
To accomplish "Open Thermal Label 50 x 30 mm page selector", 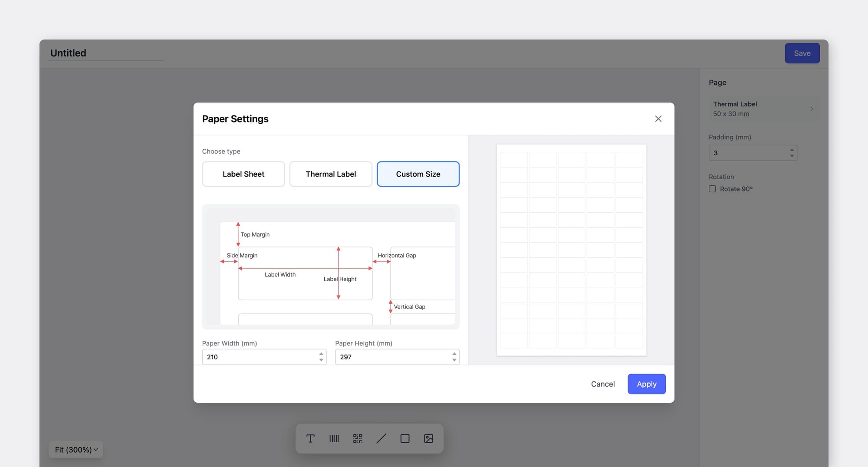I will tap(763, 109).
